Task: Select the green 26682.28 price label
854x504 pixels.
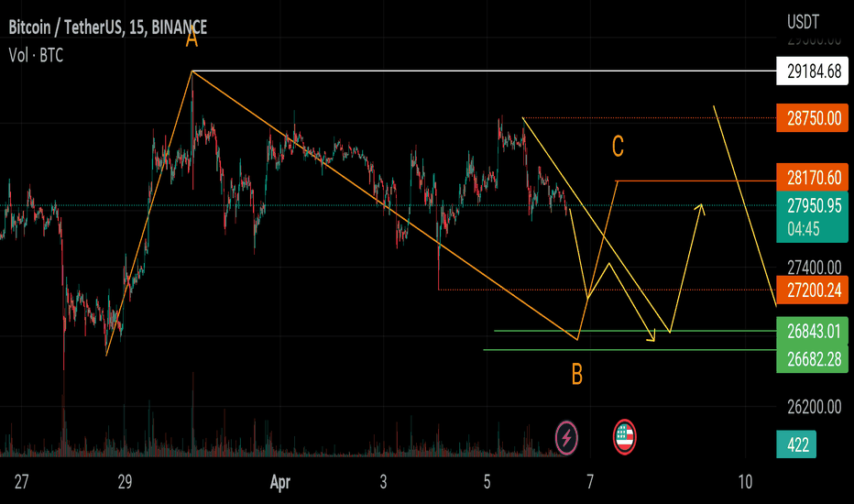Action: click(x=812, y=359)
